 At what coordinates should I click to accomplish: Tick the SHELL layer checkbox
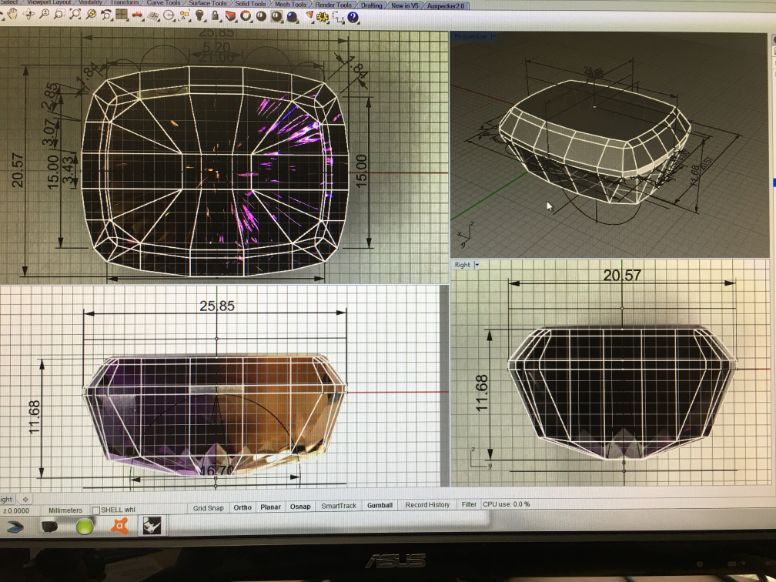(95, 510)
